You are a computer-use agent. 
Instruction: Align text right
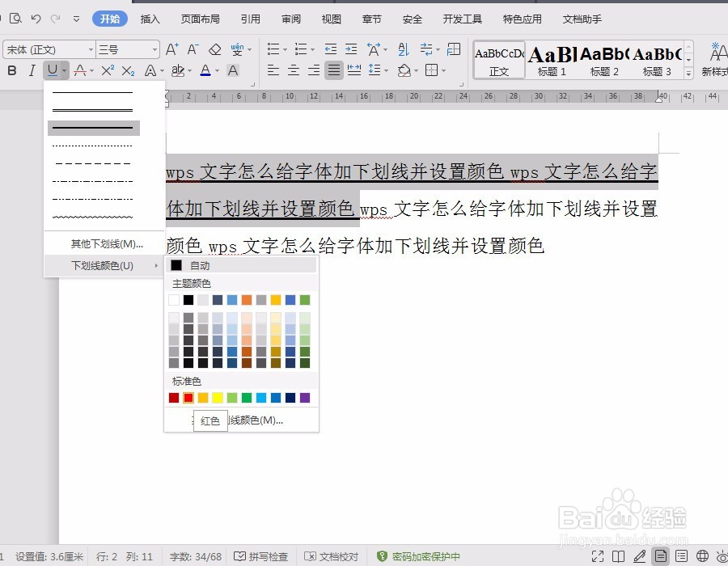(314, 70)
